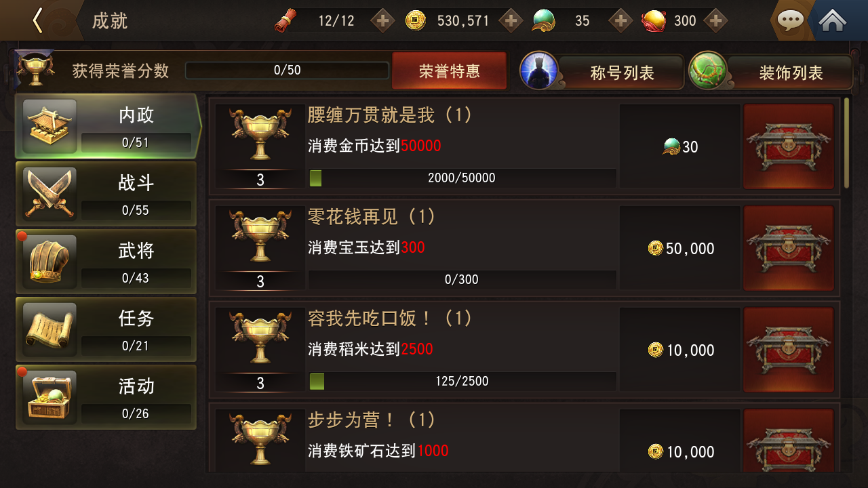Open the reward chest for 容我先吃口饭
This screenshot has width=868, height=488.
pyautogui.click(x=789, y=350)
